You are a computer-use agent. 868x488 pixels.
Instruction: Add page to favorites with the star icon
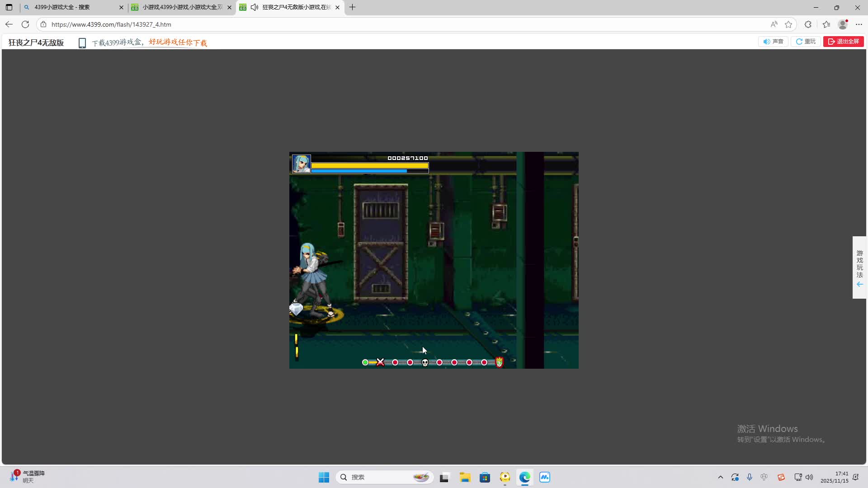pyautogui.click(x=788, y=24)
